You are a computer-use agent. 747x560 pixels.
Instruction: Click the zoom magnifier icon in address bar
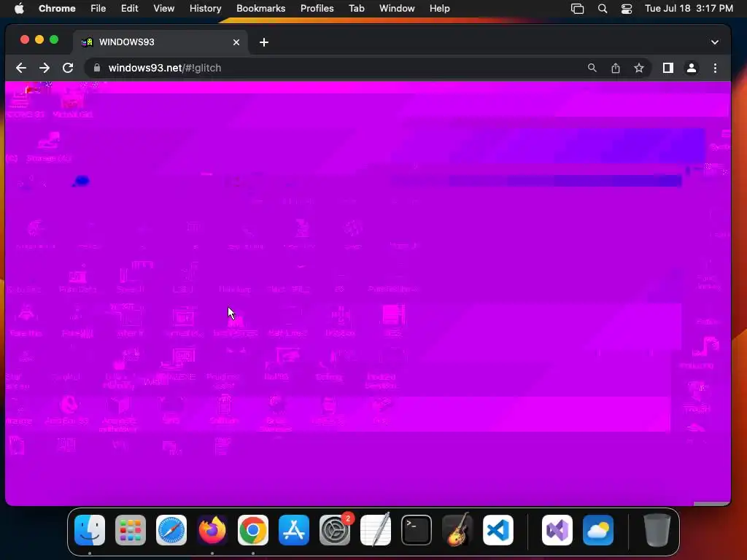[x=592, y=68]
